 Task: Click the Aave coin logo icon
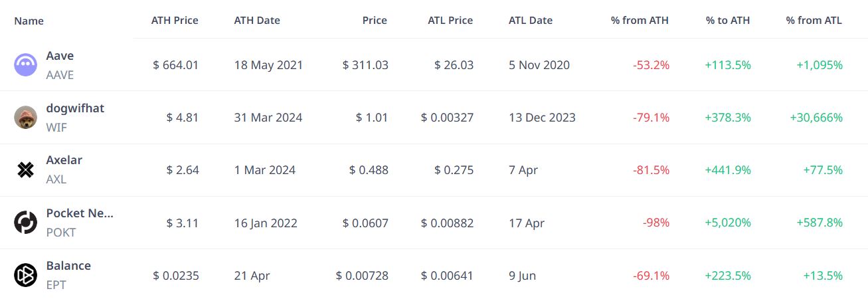pyautogui.click(x=25, y=65)
